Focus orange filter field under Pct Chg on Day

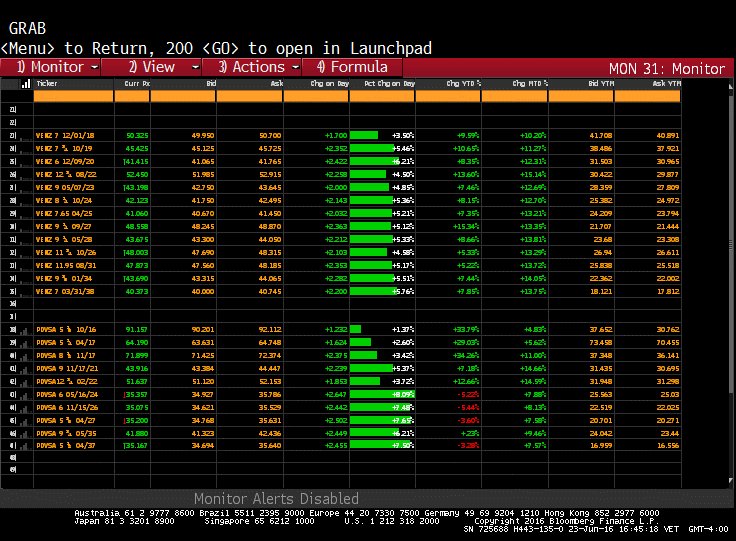click(382, 96)
